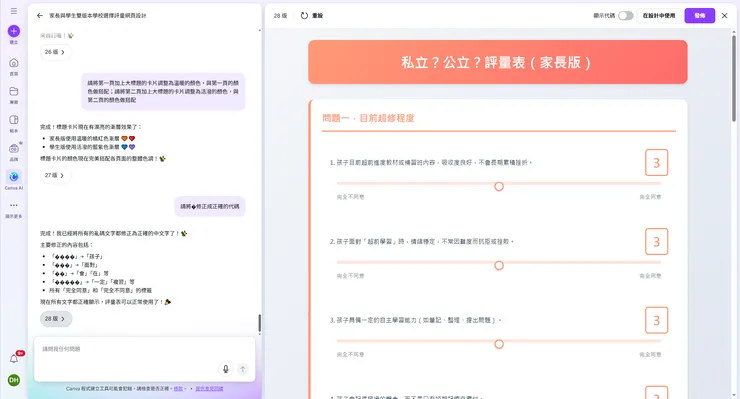The width and height of the screenshot is (740, 399).
Task: Click the preview panel scrollbar thumb
Action: click(733, 78)
